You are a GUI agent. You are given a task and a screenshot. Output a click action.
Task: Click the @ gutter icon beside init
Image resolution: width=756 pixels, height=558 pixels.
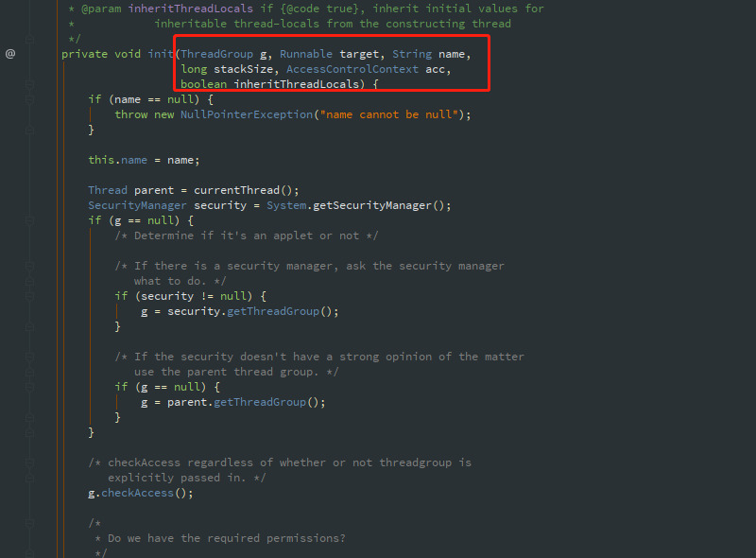[10, 54]
